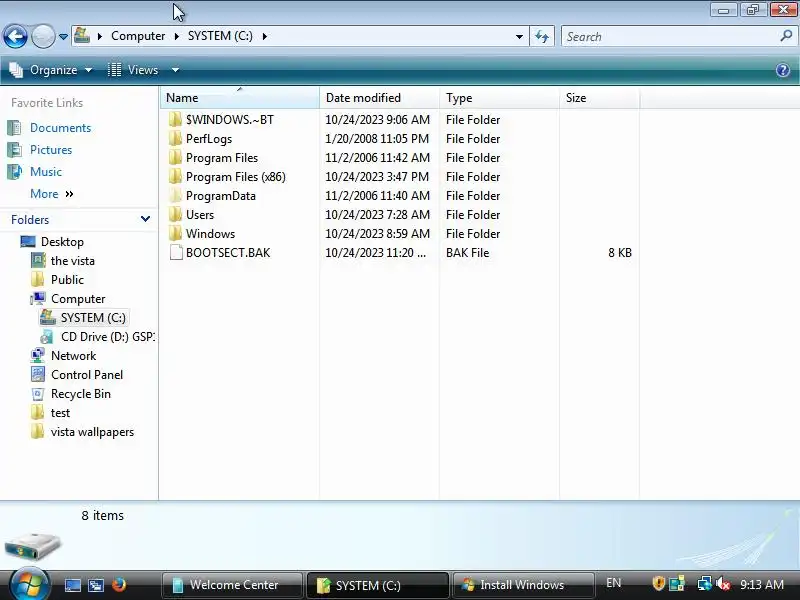The width and height of the screenshot is (800, 600).
Task: Switch to Install Windows taskbar button
Action: coord(523,585)
